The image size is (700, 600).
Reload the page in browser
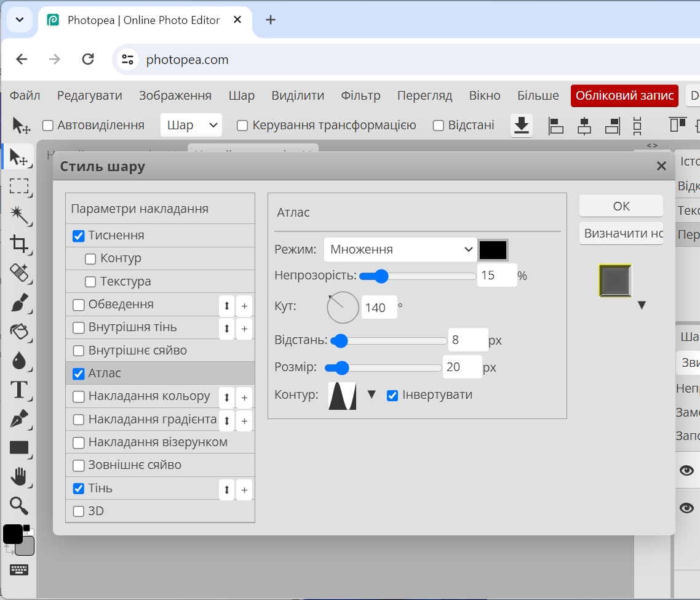(x=88, y=59)
